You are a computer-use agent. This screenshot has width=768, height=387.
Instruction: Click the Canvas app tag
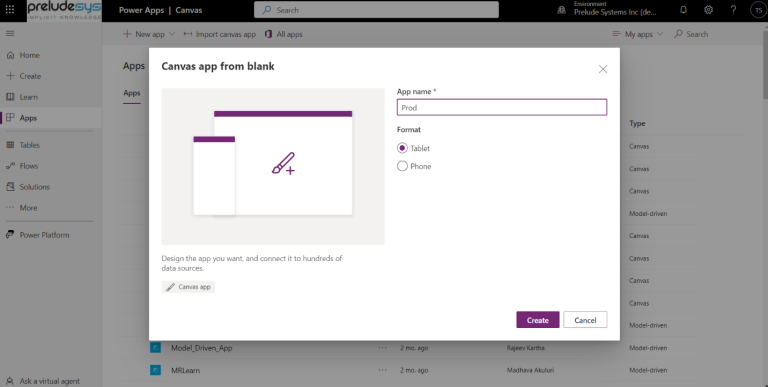188,287
